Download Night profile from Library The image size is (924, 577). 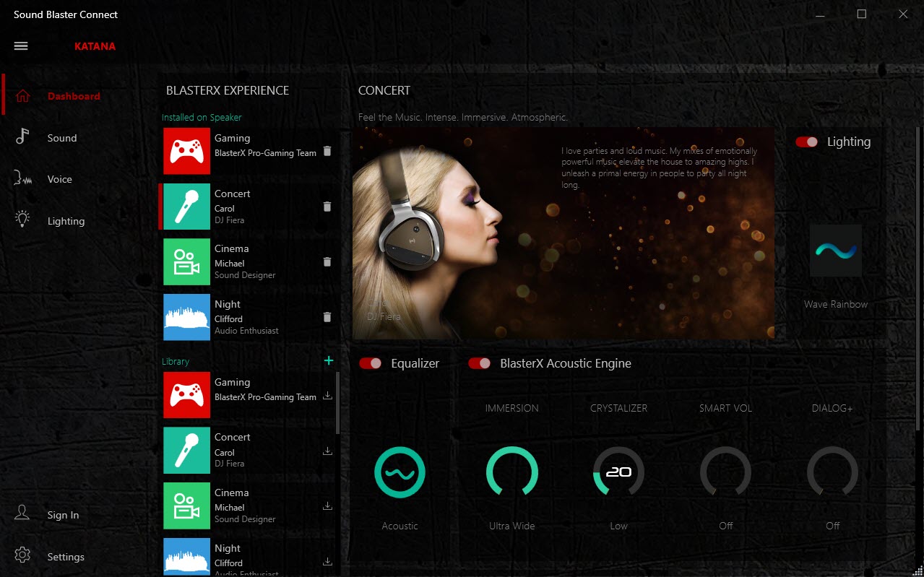click(x=327, y=561)
